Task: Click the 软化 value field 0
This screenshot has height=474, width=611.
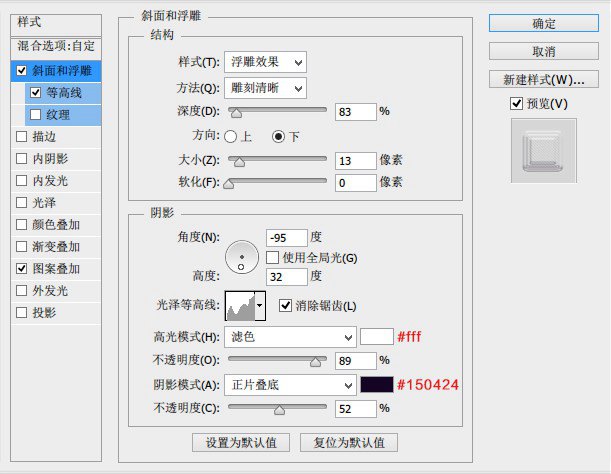Action: coord(356,183)
